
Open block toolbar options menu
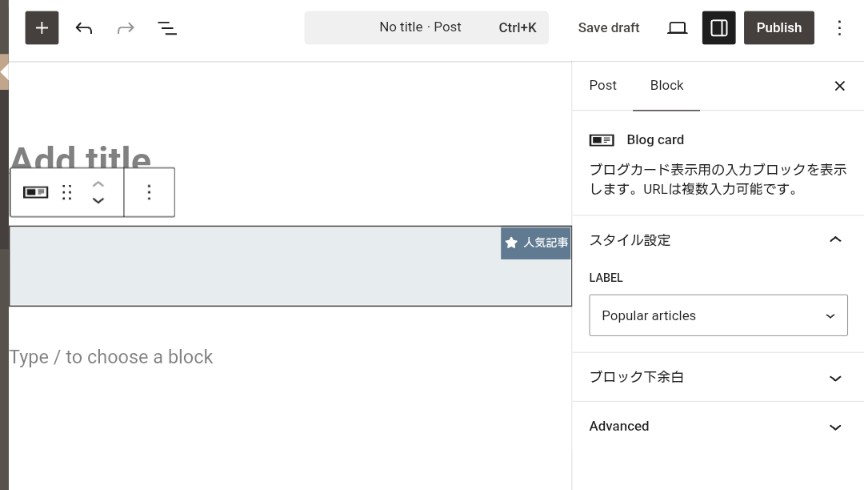(x=149, y=192)
